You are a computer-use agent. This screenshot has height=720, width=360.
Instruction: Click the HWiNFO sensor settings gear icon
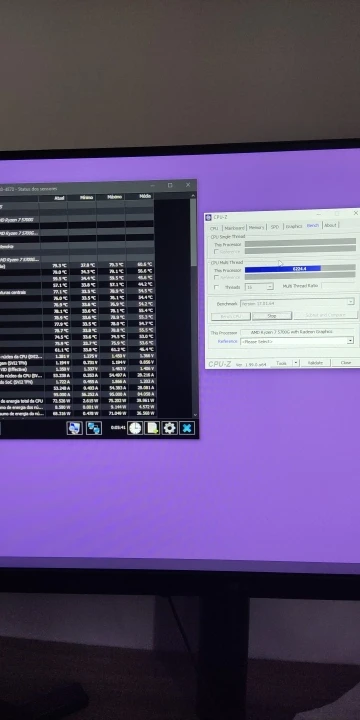[169, 428]
